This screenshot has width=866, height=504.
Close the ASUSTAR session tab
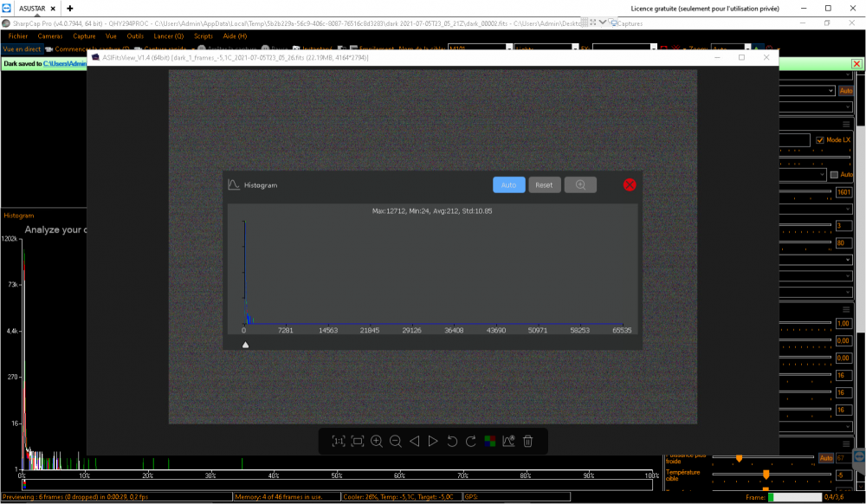click(x=53, y=9)
